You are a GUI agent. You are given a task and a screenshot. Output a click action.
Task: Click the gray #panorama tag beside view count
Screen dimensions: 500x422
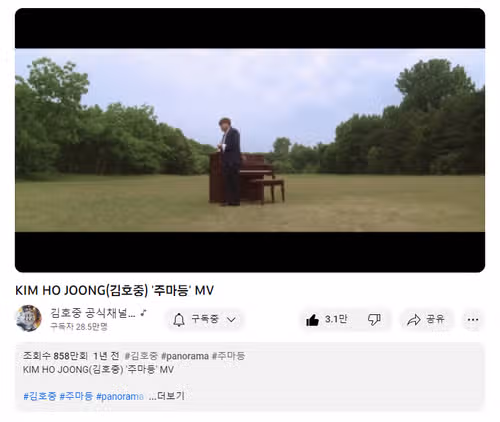click(185, 356)
